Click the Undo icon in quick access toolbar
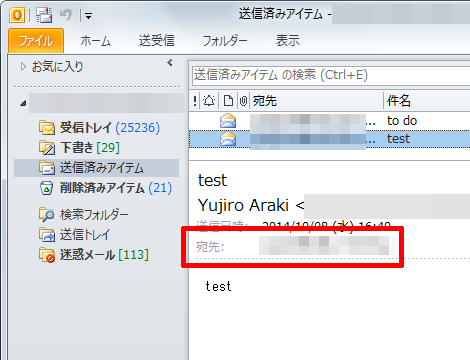This screenshot has width=470, height=360. point(66,15)
